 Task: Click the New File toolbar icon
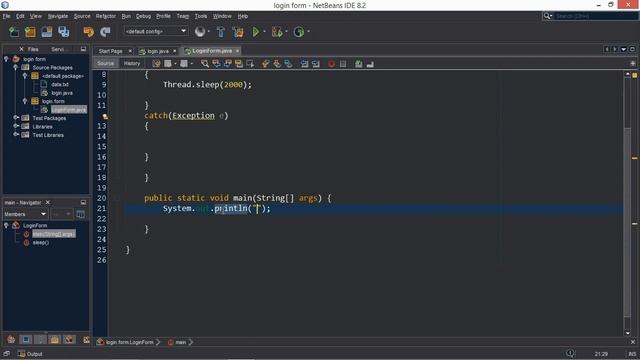point(13,32)
